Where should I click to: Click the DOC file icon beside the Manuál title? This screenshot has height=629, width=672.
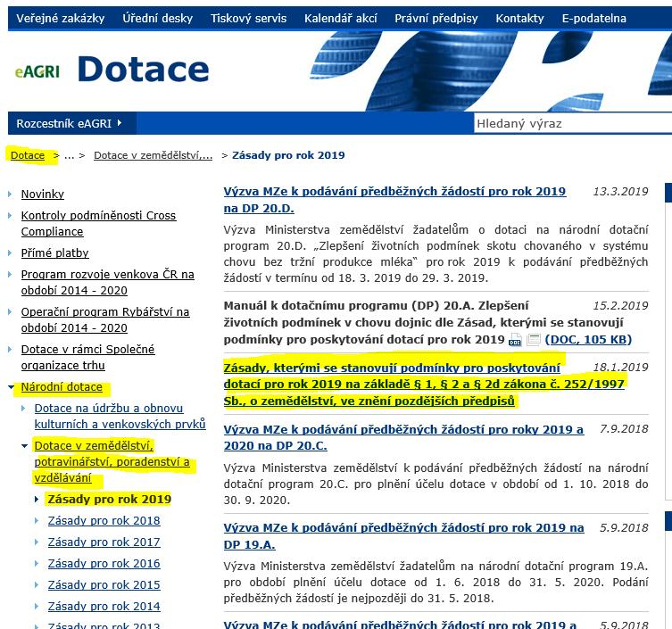(515, 340)
